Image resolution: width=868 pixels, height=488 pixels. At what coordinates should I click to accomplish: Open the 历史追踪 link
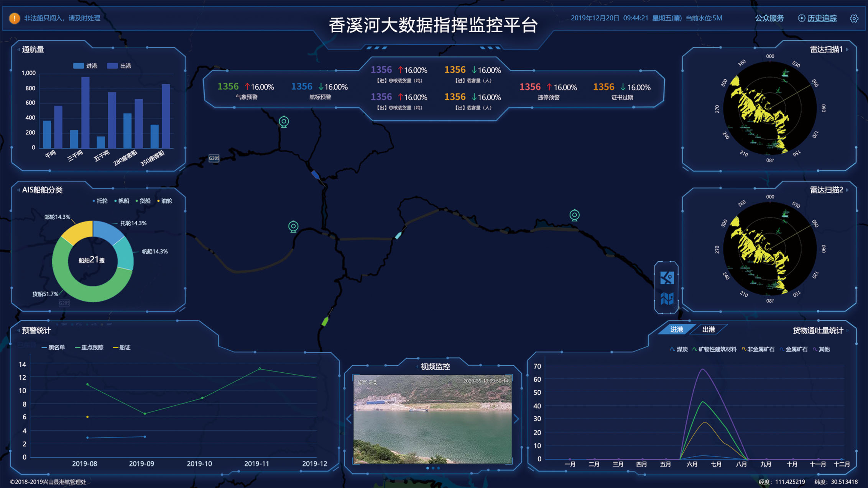(x=822, y=18)
